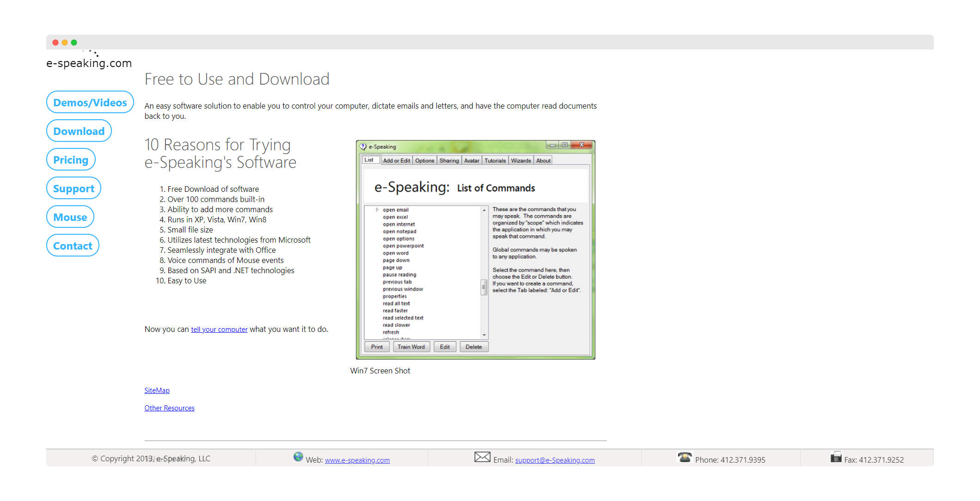Click the green macOS fullscreen dot
The image size is (980, 501).
(x=74, y=43)
